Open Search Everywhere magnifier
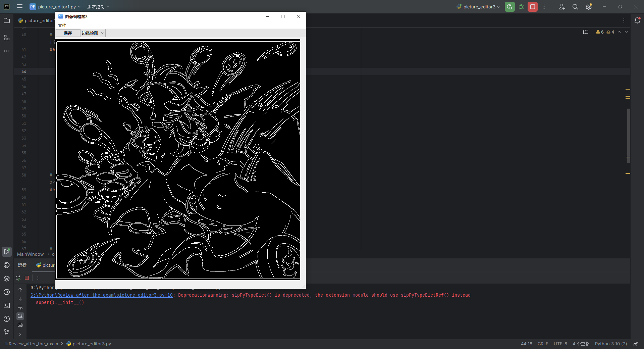 pos(575,7)
